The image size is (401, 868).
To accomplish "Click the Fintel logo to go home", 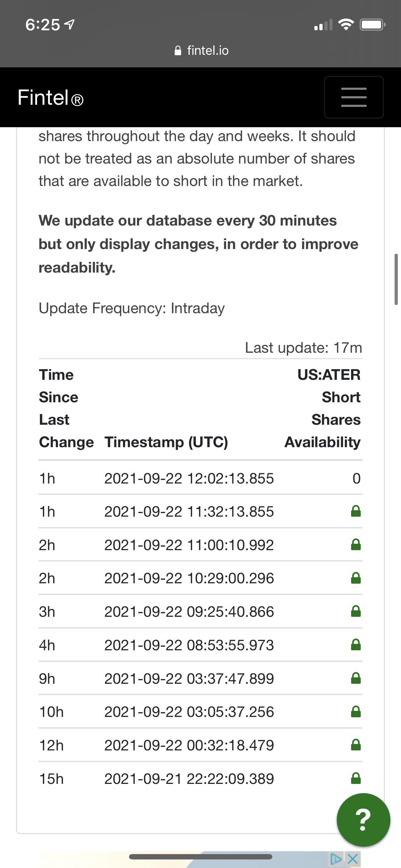I will coord(50,97).
